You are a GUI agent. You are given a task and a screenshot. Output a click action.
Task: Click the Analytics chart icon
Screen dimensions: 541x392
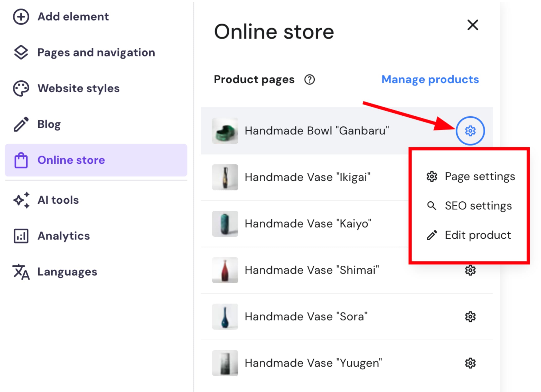click(x=21, y=236)
